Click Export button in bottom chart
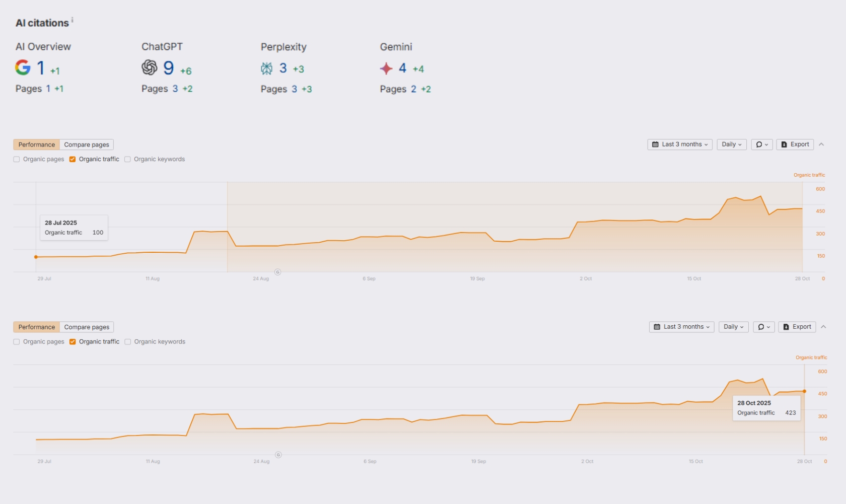The height and width of the screenshot is (504, 846). click(x=797, y=327)
